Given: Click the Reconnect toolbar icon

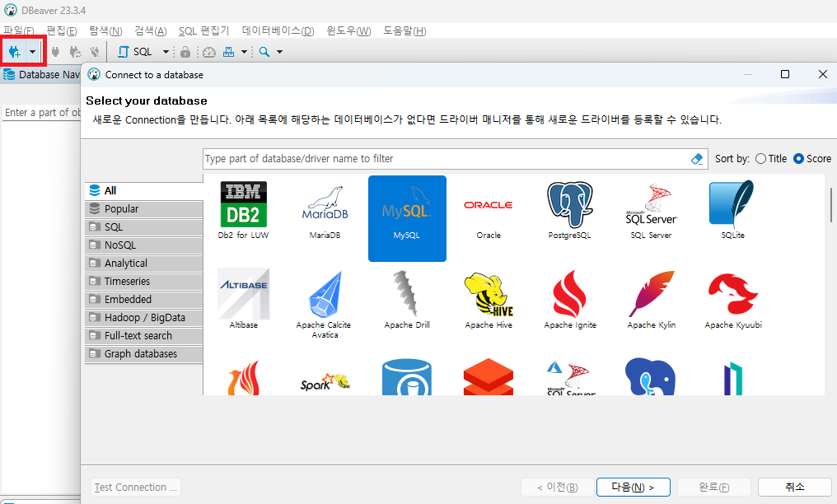Looking at the screenshot, I should coord(75,52).
